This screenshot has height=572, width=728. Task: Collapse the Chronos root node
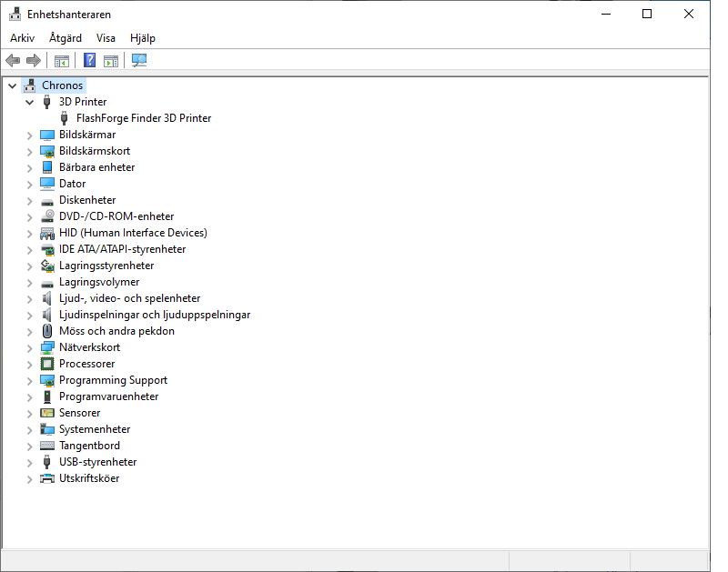tap(13, 85)
